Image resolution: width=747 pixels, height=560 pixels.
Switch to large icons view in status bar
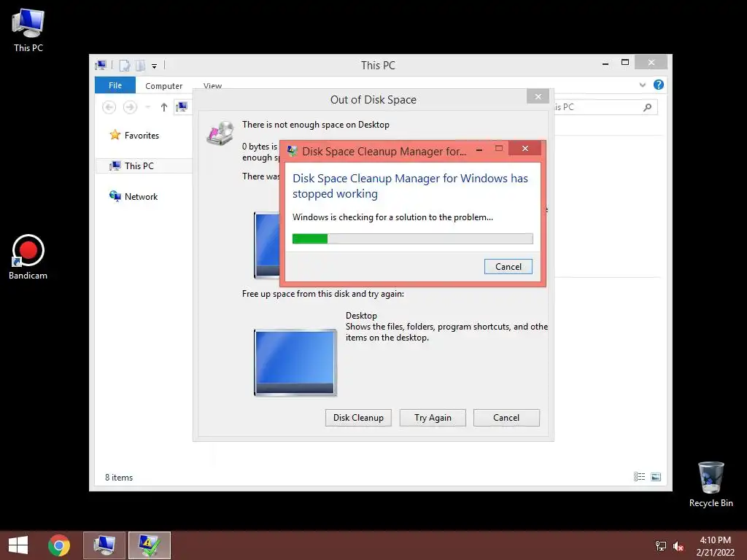(x=656, y=477)
